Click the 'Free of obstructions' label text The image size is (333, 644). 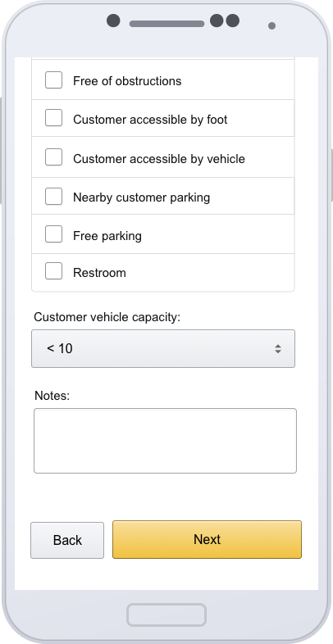tap(127, 81)
